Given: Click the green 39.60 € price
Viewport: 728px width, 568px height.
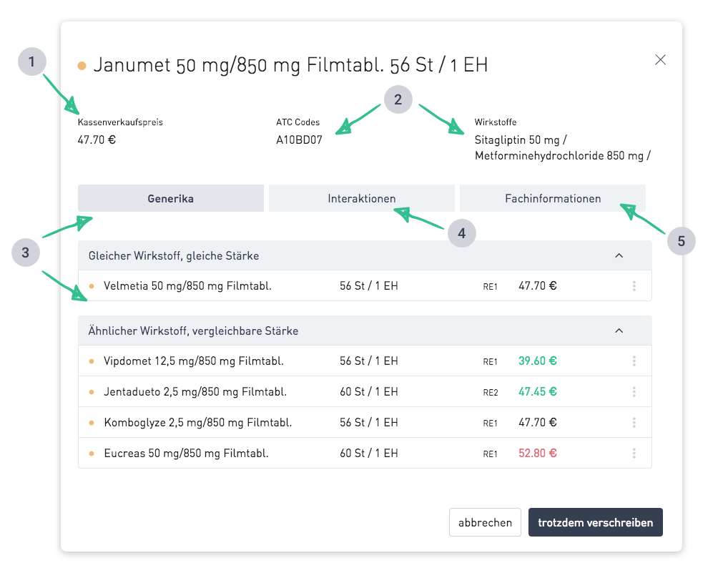Looking at the screenshot, I should (x=538, y=361).
